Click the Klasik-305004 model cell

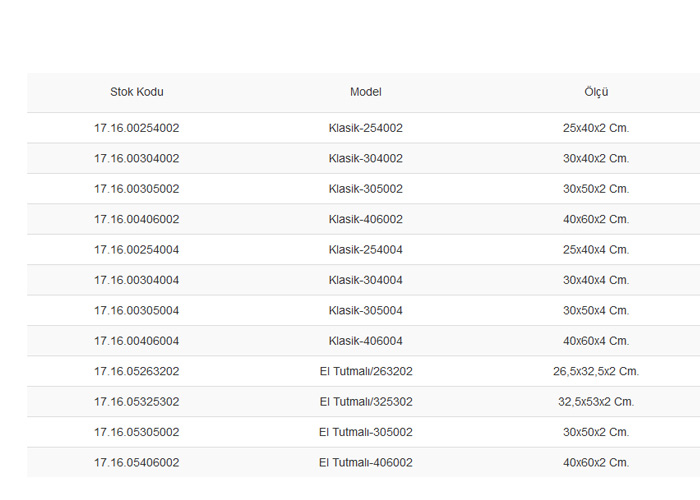tap(366, 310)
